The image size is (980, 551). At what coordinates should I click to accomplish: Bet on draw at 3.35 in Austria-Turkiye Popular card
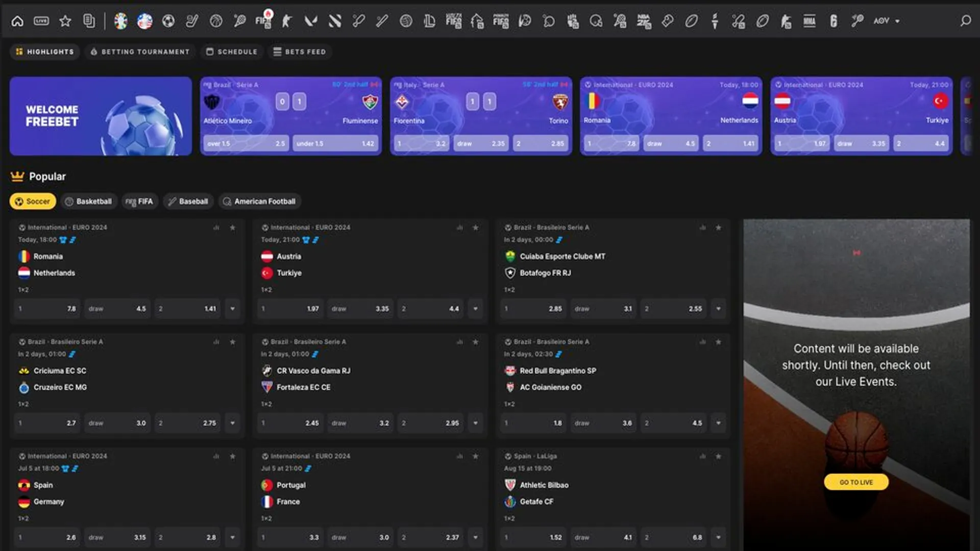click(x=360, y=309)
